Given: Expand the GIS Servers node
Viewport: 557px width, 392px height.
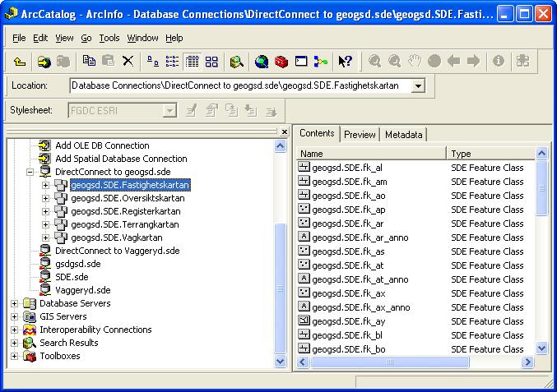Looking at the screenshot, I should coord(14,316).
